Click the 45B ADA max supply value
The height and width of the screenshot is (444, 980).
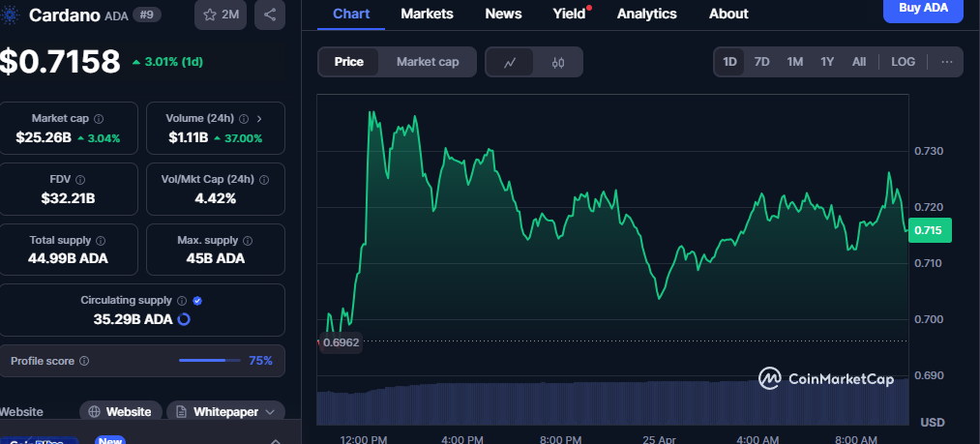216,258
